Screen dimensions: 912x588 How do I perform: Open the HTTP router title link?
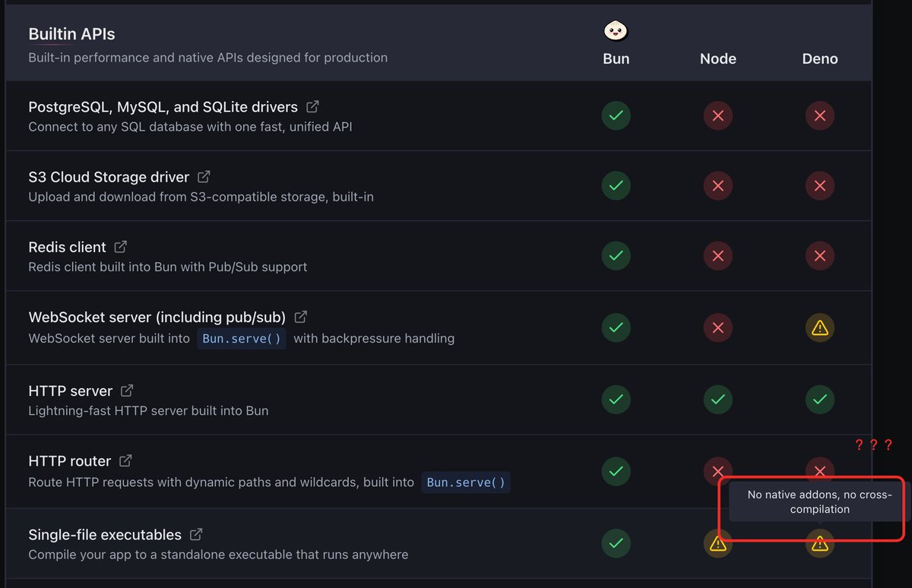click(x=69, y=460)
